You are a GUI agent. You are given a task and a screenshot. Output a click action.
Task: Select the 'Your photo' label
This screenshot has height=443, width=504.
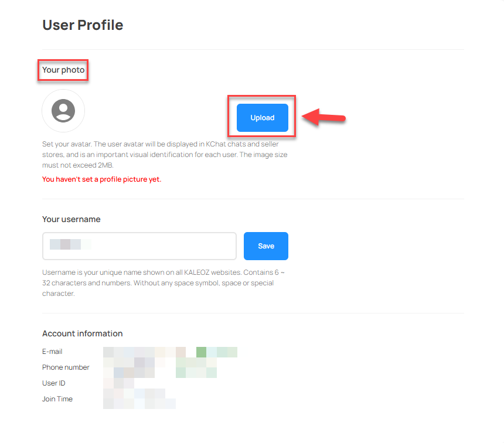click(x=63, y=70)
